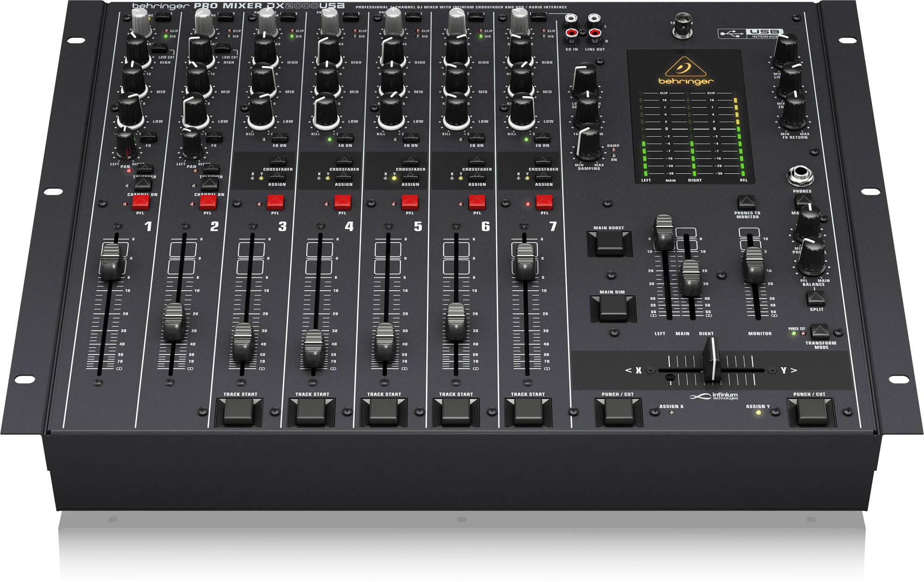Click the channel 2 Mid EQ knob
This screenshot has height=582, width=924.
pyautogui.click(x=199, y=80)
